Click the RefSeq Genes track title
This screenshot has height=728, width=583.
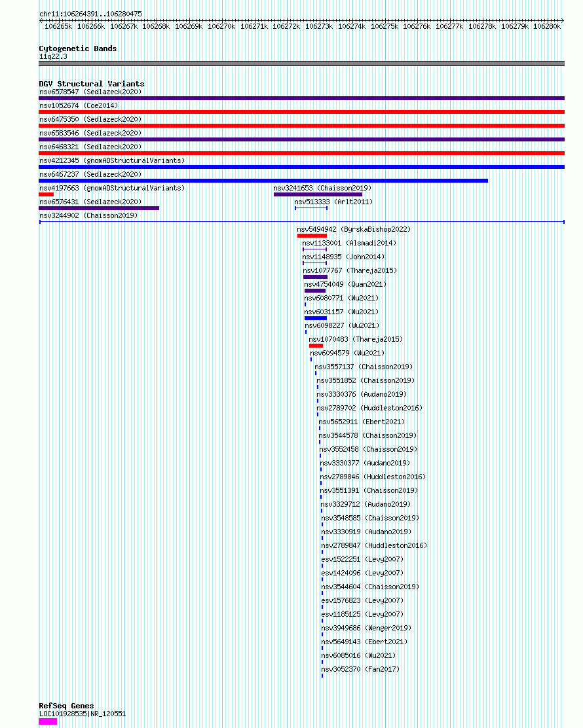coord(66,706)
